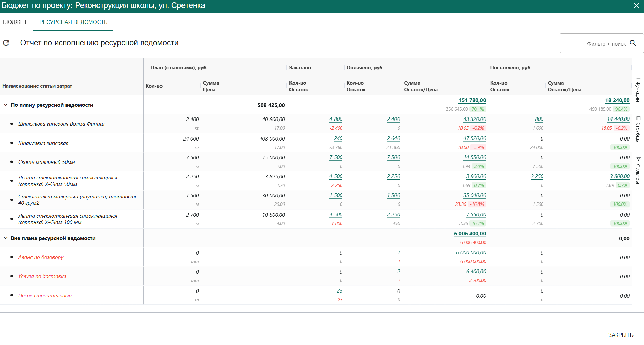Collapse the По плану ресурсной ведомости group

pyautogui.click(x=6, y=105)
